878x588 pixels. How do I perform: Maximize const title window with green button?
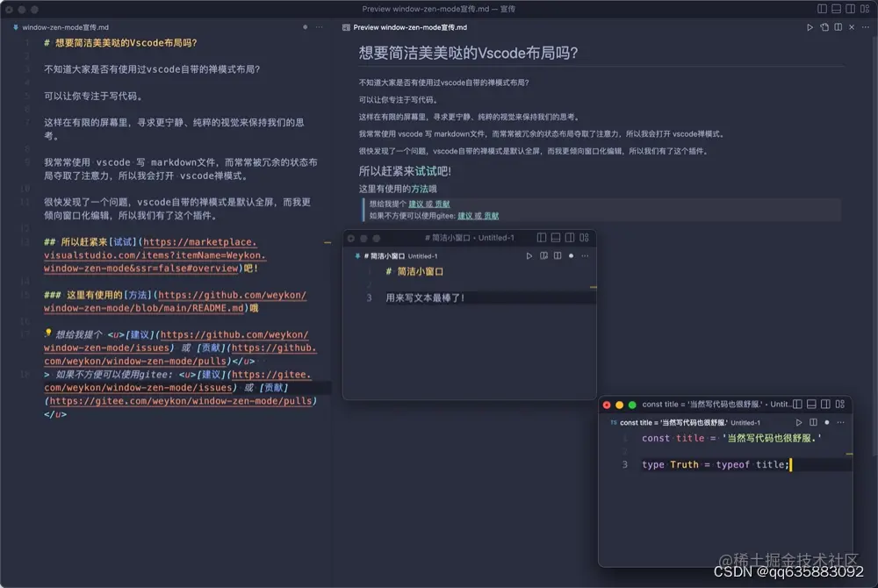(632, 405)
